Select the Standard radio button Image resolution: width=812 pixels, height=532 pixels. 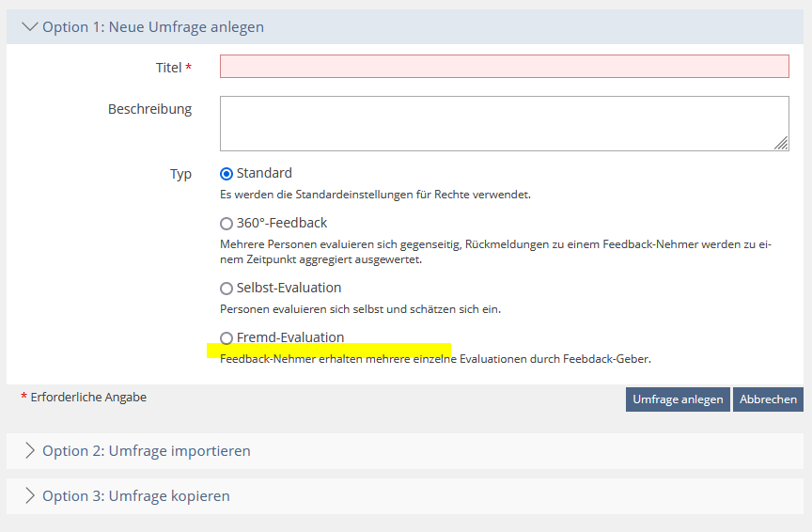pyautogui.click(x=226, y=174)
